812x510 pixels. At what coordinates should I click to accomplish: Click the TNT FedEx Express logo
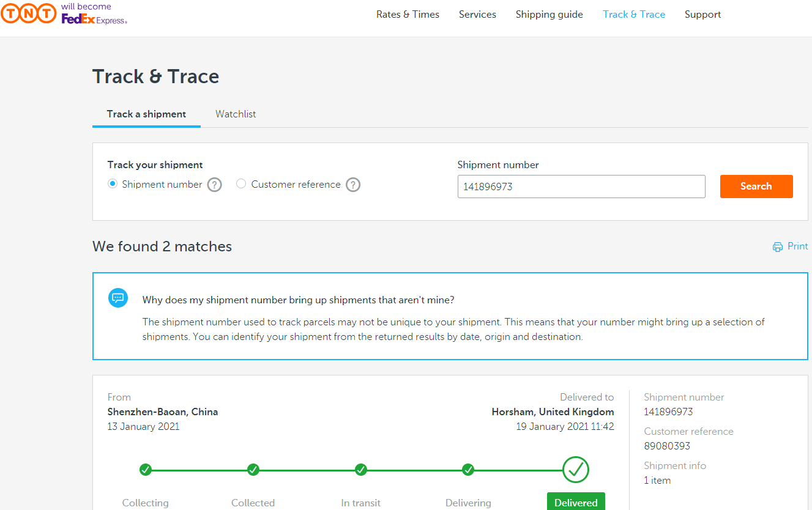click(64, 14)
